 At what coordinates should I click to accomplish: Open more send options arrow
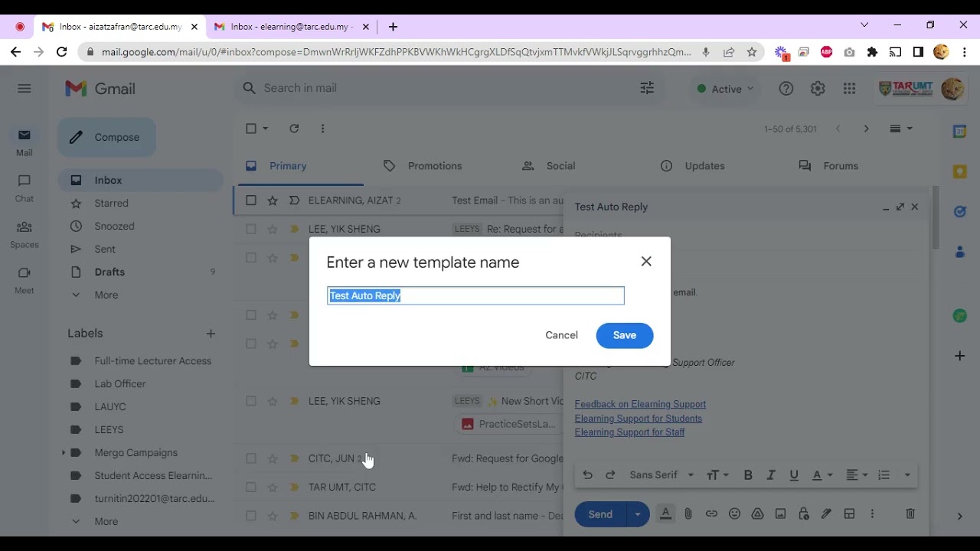[637, 514]
